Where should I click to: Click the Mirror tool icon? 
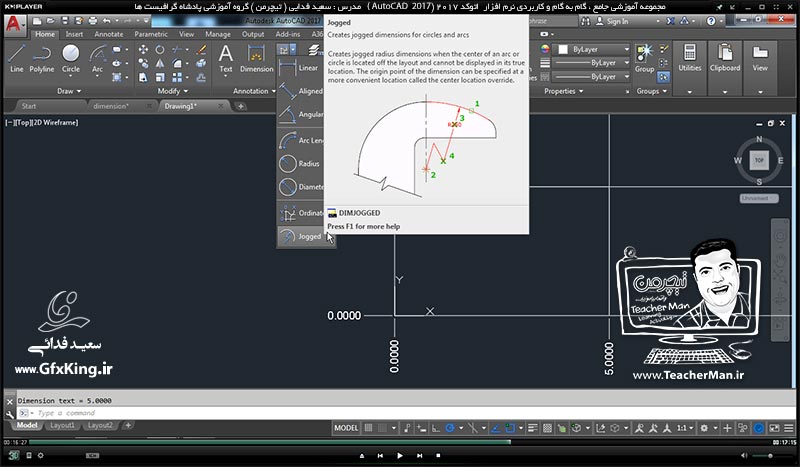(160, 63)
